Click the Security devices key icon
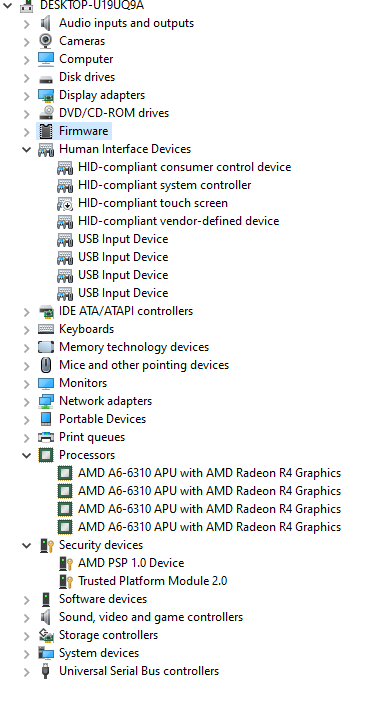 point(47,545)
